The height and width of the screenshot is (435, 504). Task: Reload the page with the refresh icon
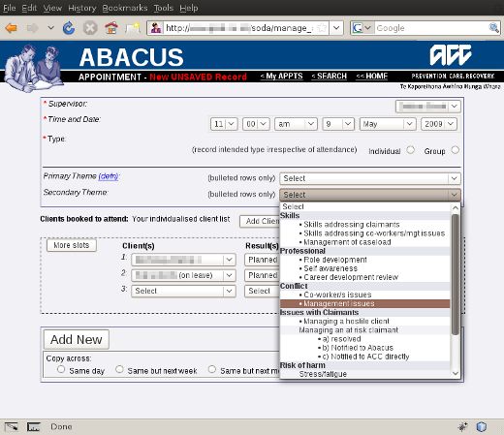pyautogui.click(x=69, y=28)
